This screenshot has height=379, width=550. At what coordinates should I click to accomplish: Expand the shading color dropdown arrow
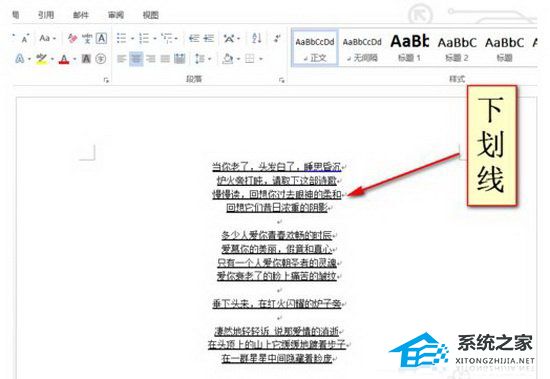(238, 59)
